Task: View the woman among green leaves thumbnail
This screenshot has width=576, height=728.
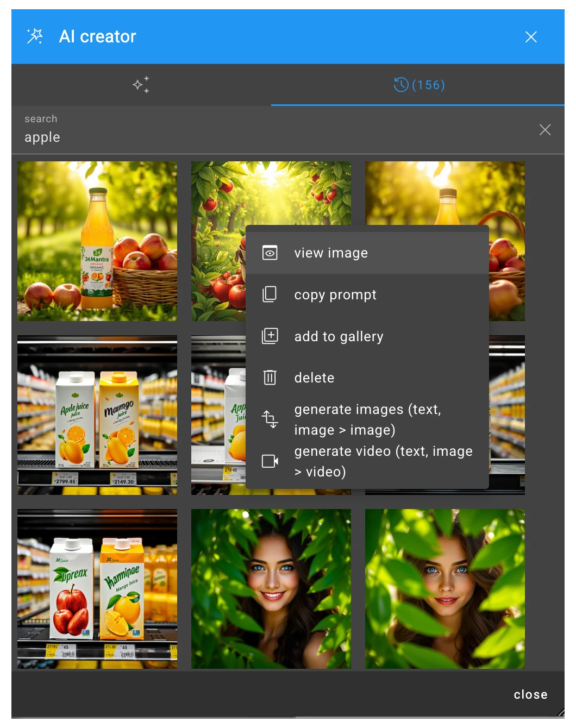Action: tap(271, 588)
